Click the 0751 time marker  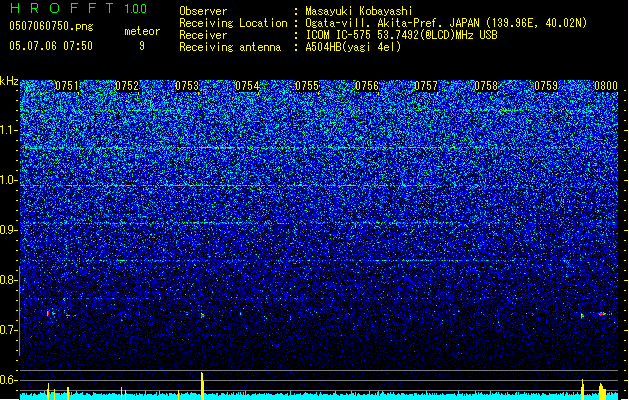click(67, 86)
